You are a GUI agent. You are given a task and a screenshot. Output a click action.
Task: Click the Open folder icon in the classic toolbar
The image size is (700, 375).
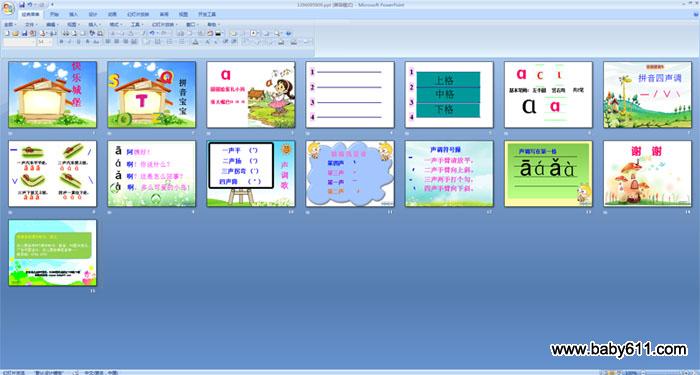click(x=15, y=33)
